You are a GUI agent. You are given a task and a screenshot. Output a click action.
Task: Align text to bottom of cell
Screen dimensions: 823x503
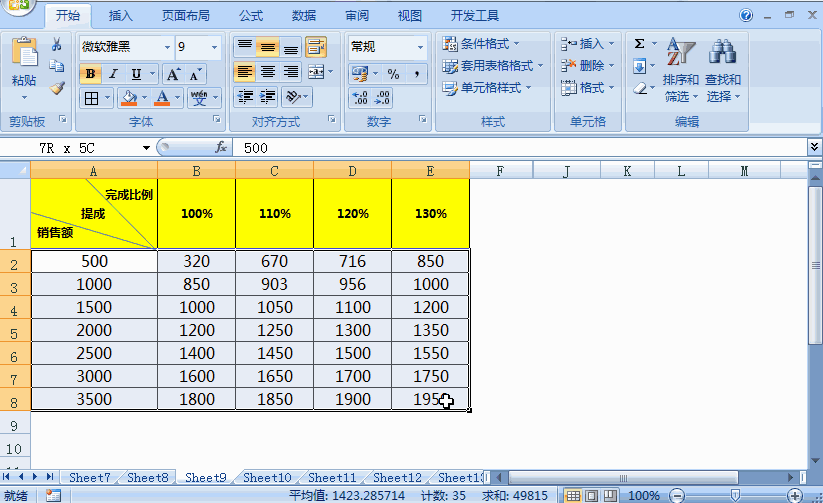click(291, 47)
